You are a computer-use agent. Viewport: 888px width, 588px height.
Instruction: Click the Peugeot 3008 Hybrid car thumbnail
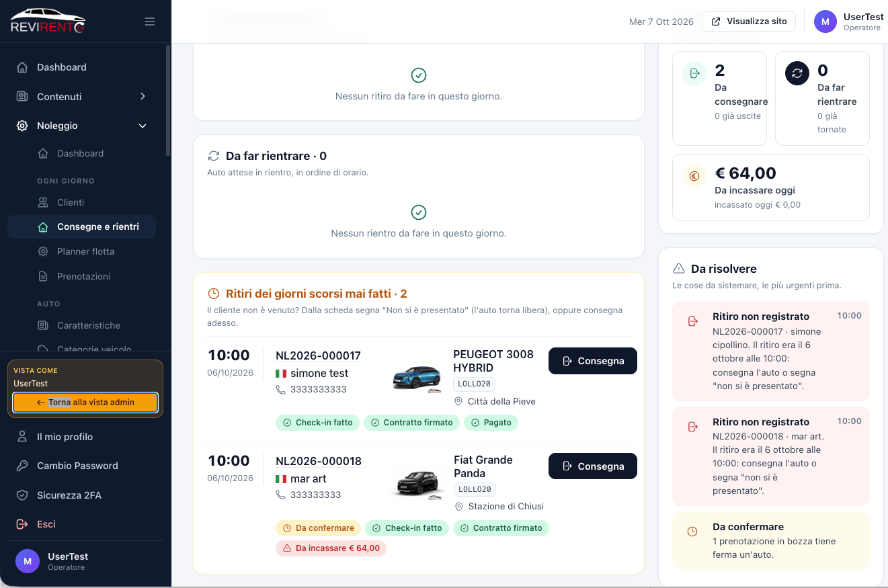tap(417, 378)
